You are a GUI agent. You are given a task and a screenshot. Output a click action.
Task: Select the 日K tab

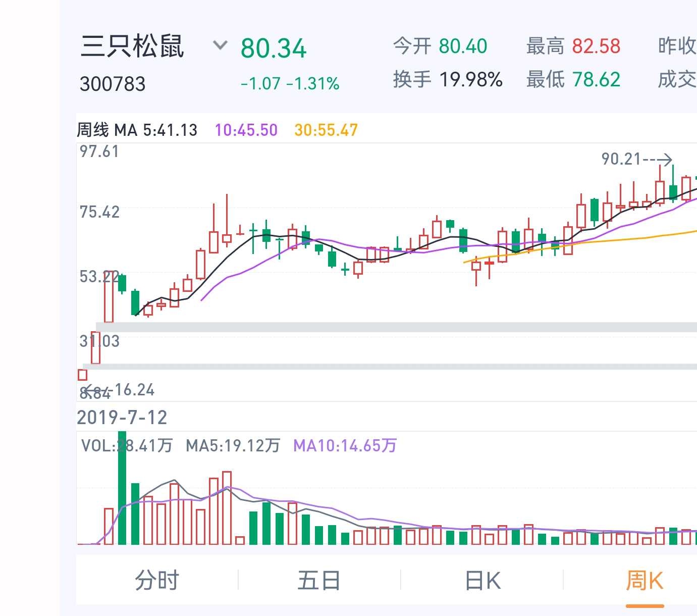point(482,580)
